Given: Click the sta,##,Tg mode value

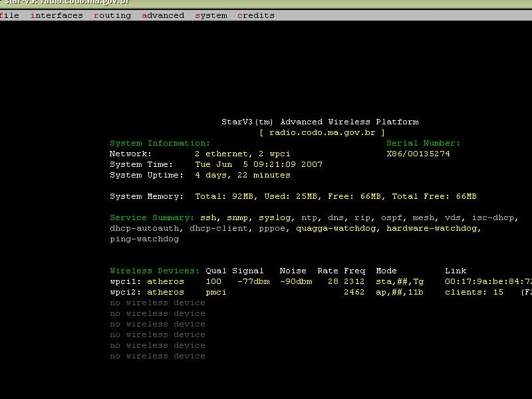Looking at the screenshot, I should coord(400,281).
